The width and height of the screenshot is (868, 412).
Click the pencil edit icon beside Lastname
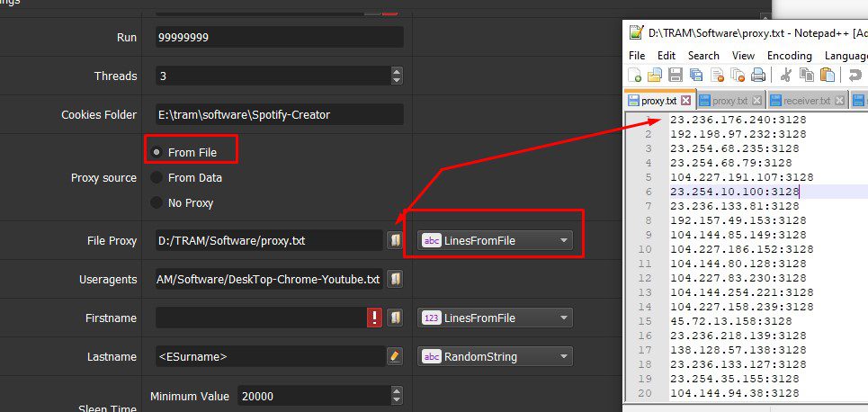(394, 356)
